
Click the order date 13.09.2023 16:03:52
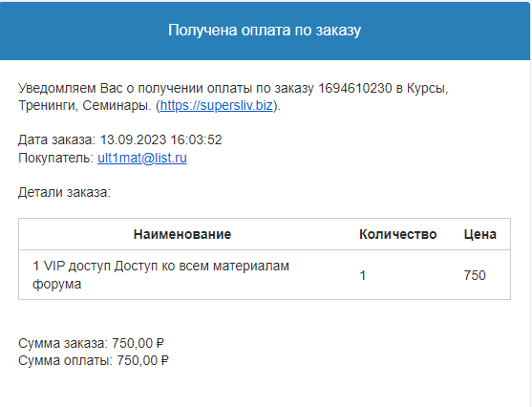[160, 140]
